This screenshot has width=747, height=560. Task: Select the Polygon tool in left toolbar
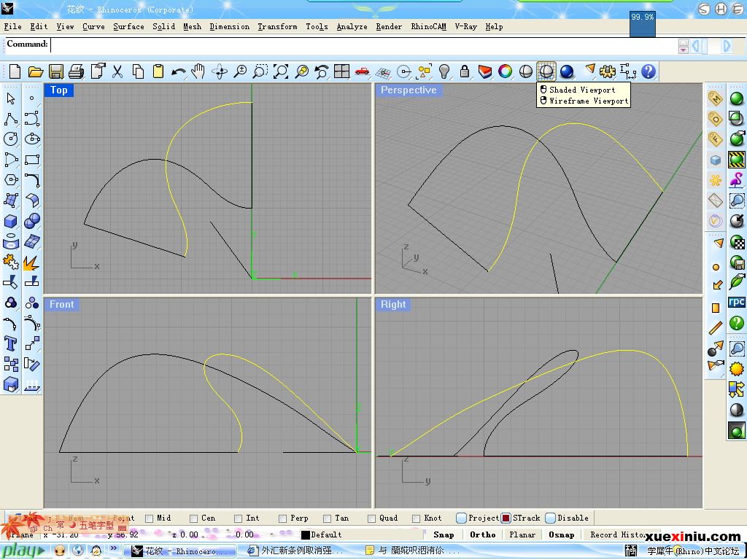(x=11, y=179)
